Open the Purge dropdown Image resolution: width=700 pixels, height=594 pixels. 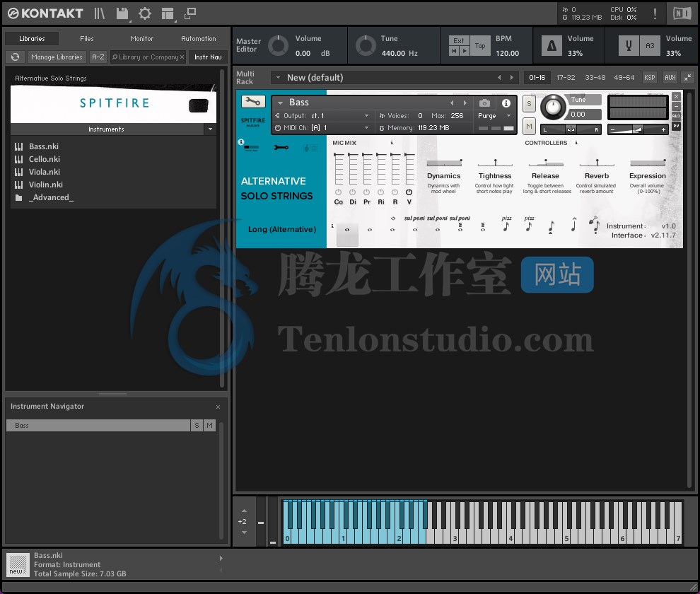tap(508, 116)
